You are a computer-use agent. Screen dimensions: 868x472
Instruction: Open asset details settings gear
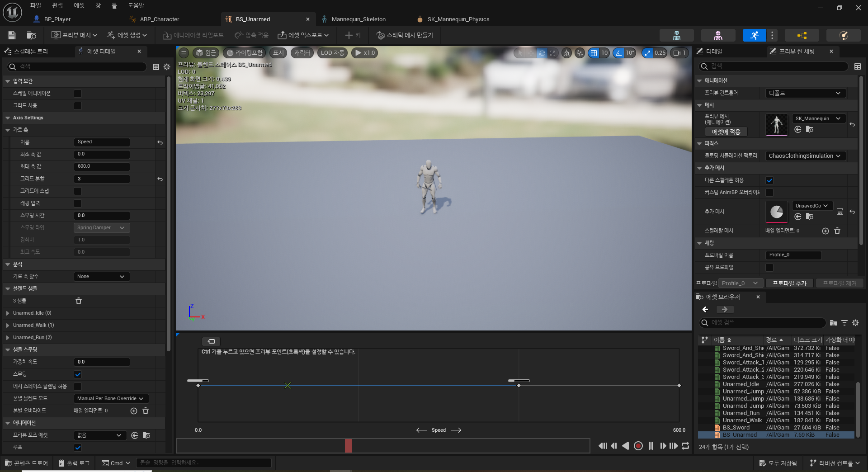point(167,67)
